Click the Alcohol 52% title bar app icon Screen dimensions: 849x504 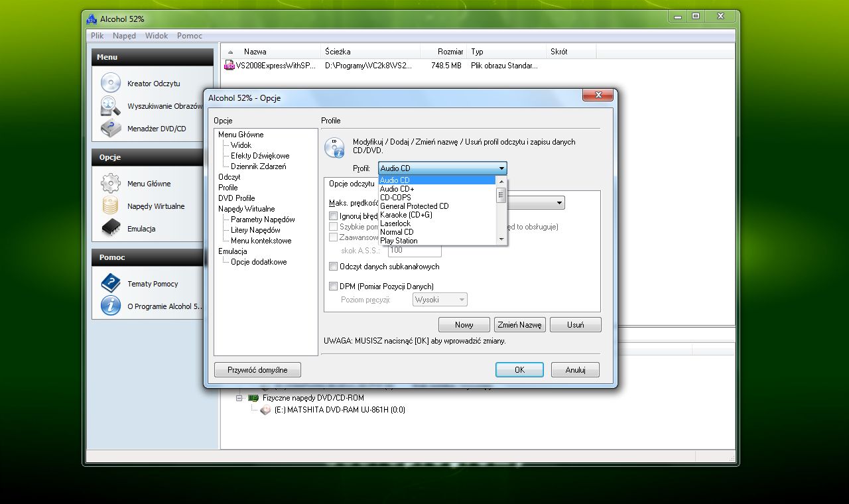tap(92, 19)
